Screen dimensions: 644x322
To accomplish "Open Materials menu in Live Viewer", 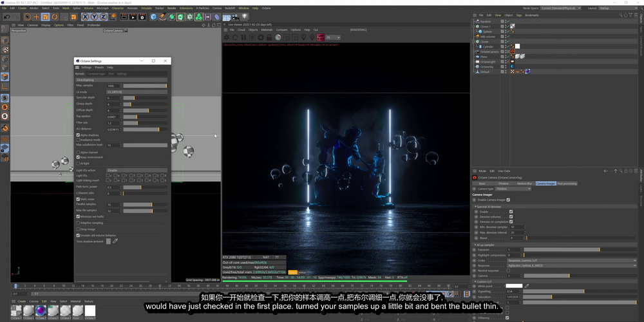I will click(x=267, y=30).
